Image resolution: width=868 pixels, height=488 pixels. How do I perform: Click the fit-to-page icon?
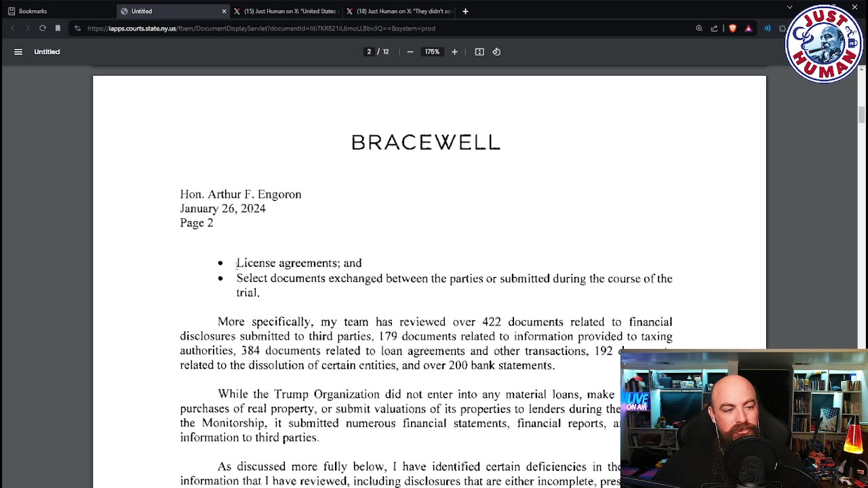pos(479,52)
